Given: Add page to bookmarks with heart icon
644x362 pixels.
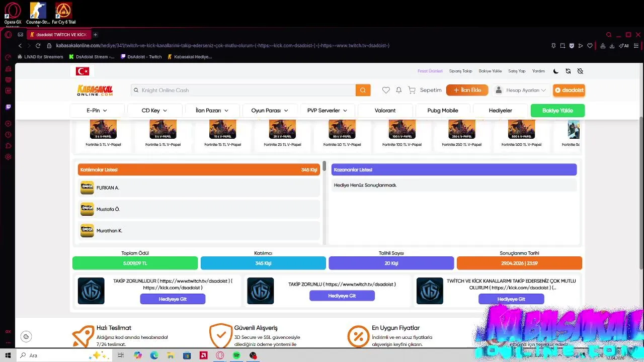Looking at the screenshot, I should coord(590,46).
